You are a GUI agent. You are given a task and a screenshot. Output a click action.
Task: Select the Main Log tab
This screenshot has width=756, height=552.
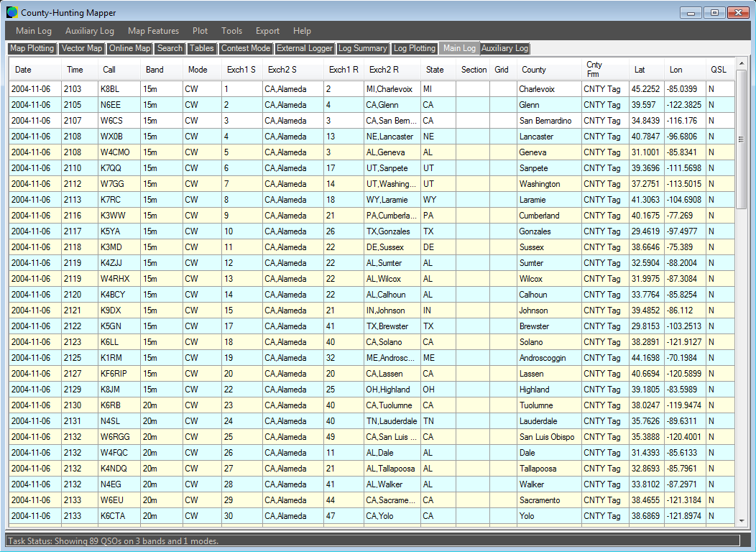point(459,48)
